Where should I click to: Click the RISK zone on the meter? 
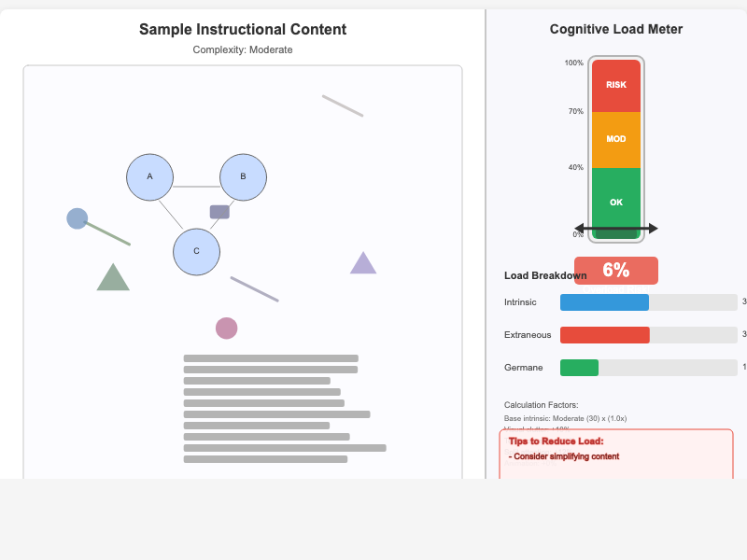(x=614, y=84)
